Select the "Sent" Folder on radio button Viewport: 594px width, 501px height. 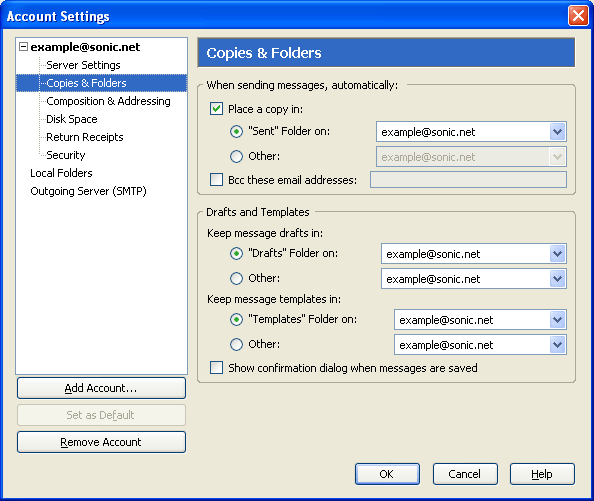236,131
